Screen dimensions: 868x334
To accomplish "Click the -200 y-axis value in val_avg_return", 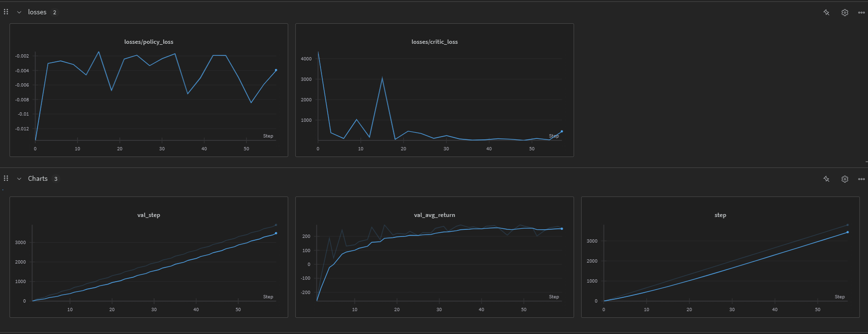I will coord(306,293).
